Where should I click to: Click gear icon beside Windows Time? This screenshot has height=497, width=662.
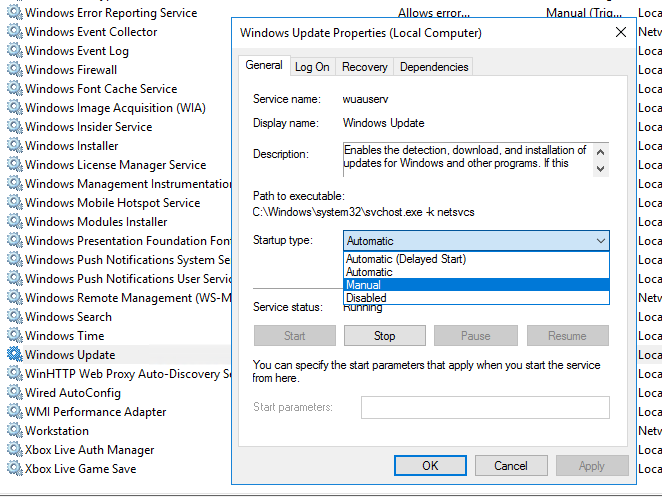click(15, 336)
